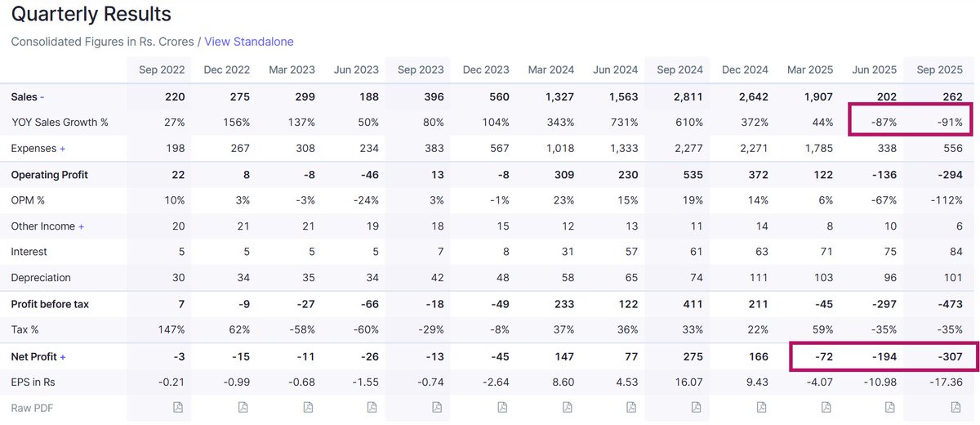Click the EPS in Rs row label
Image resolution: width=980 pixels, height=425 pixels.
point(33,382)
